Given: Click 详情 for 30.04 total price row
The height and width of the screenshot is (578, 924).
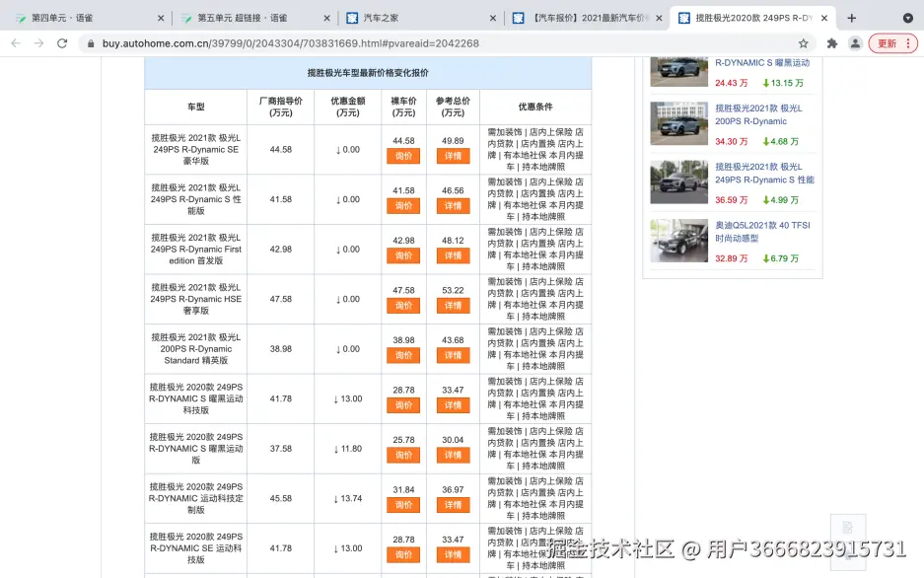Looking at the screenshot, I should point(454,456).
